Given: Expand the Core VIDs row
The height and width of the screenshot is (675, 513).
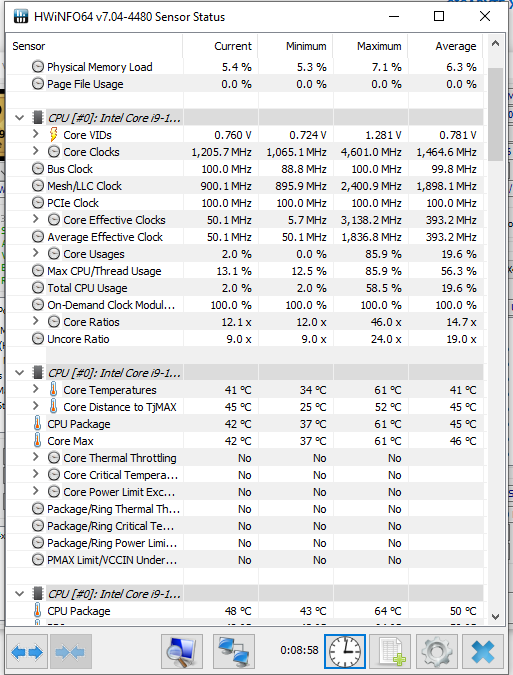Looking at the screenshot, I should click(x=36, y=134).
